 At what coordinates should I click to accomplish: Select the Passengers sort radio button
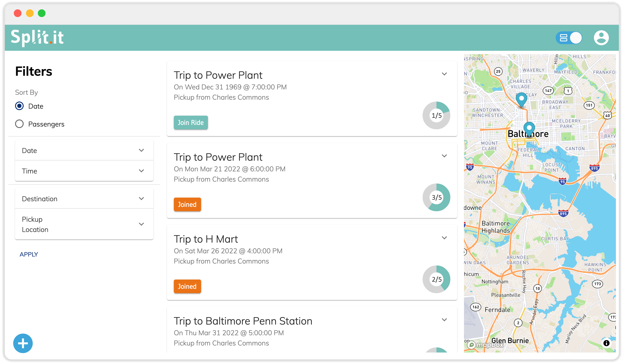pyautogui.click(x=19, y=124)
